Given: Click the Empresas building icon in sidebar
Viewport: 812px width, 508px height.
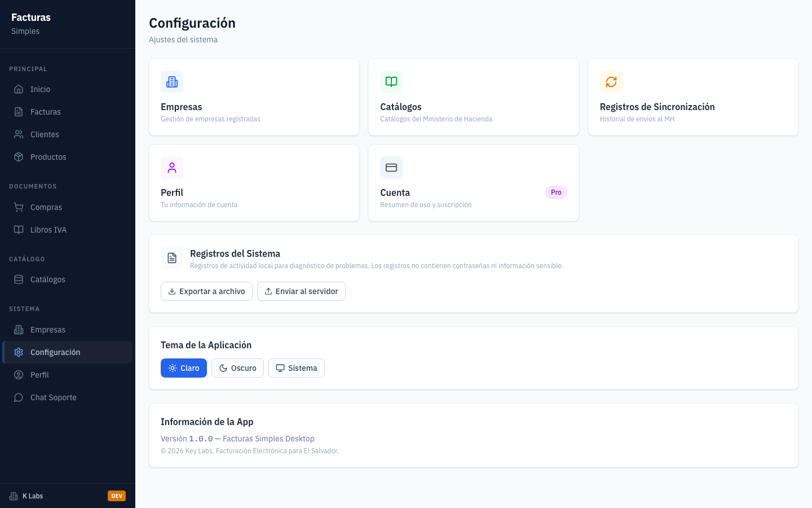Looking at the screenshot, I should coord(19,330).
